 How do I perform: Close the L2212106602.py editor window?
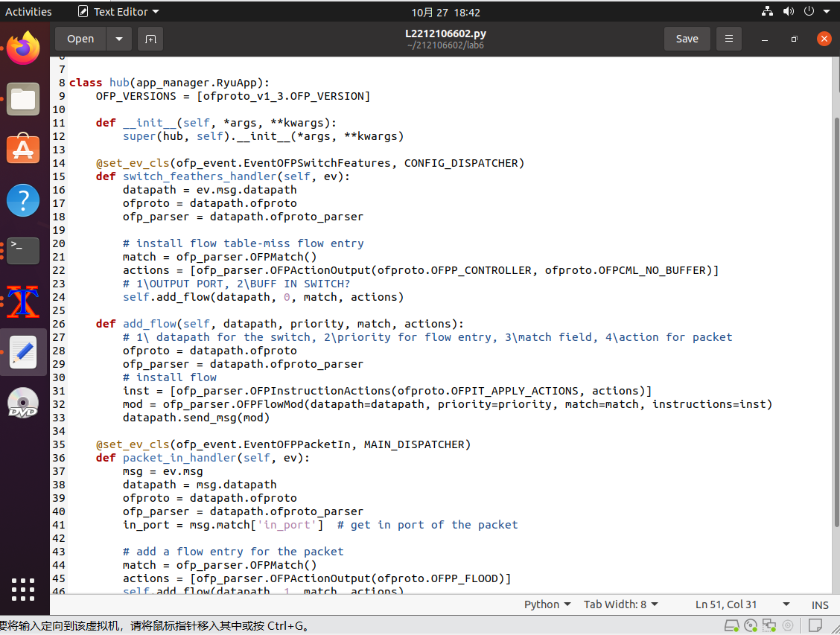(824, 39)
